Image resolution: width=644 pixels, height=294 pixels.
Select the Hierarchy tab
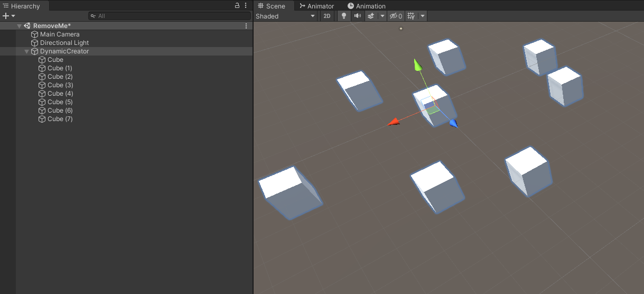(x=24, y=6)
